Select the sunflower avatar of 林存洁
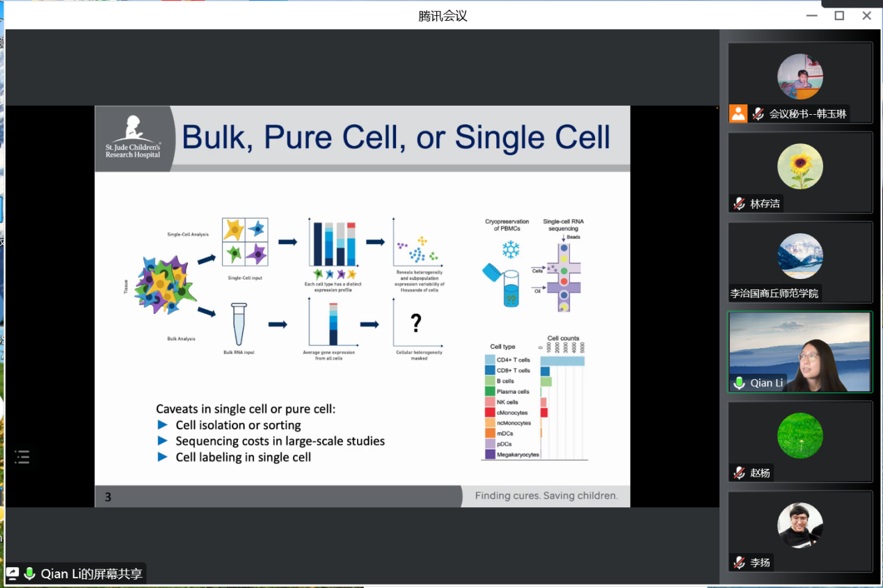Image resolution: width=883 pixels, height=588 pixels. [800, 166]
